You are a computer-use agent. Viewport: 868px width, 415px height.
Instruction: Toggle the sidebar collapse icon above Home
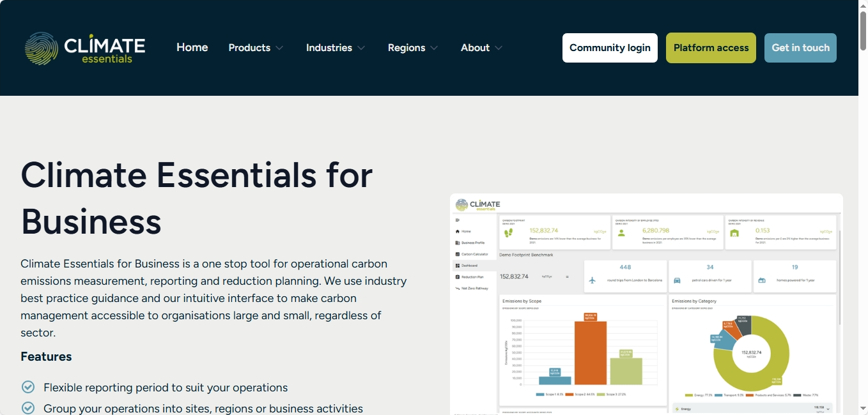(x=457, y=220)
